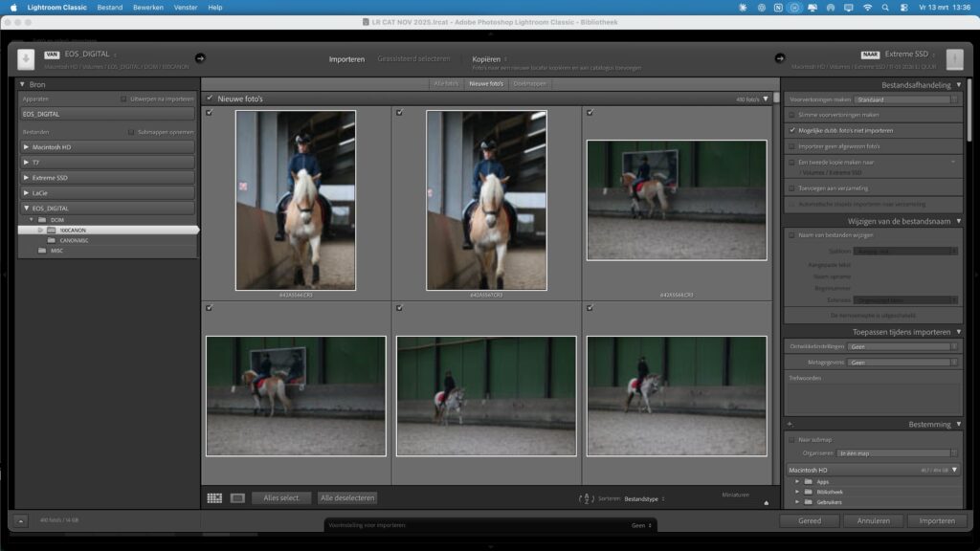
Task: Check 'Toevoegen aan verzameling' option
Action: [x=791, y=188]
